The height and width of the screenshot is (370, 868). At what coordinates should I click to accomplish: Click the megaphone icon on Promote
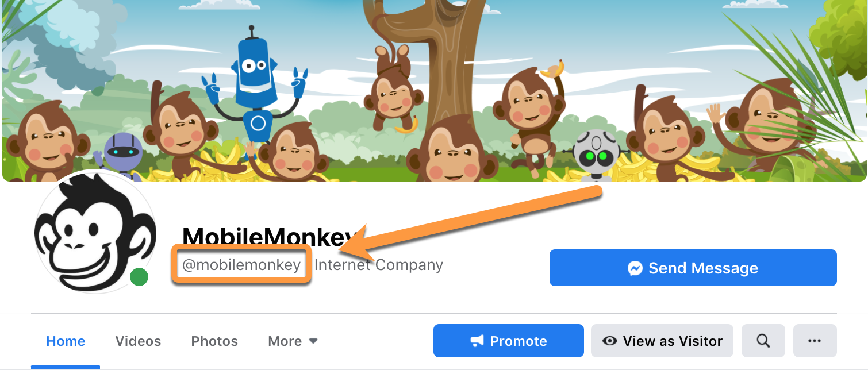[477, 341]
